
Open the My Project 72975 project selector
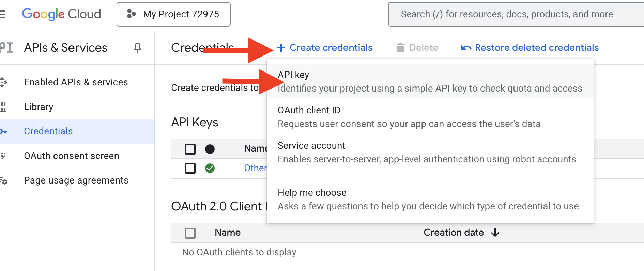point(173,14)
